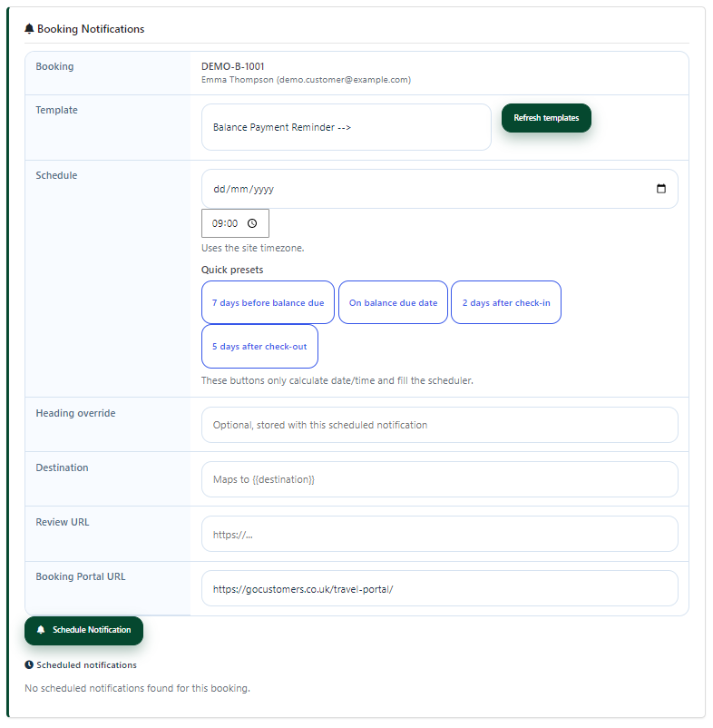
Task: Click 'No scheduled notifications found for this booking.'
Action: point(137,688)
